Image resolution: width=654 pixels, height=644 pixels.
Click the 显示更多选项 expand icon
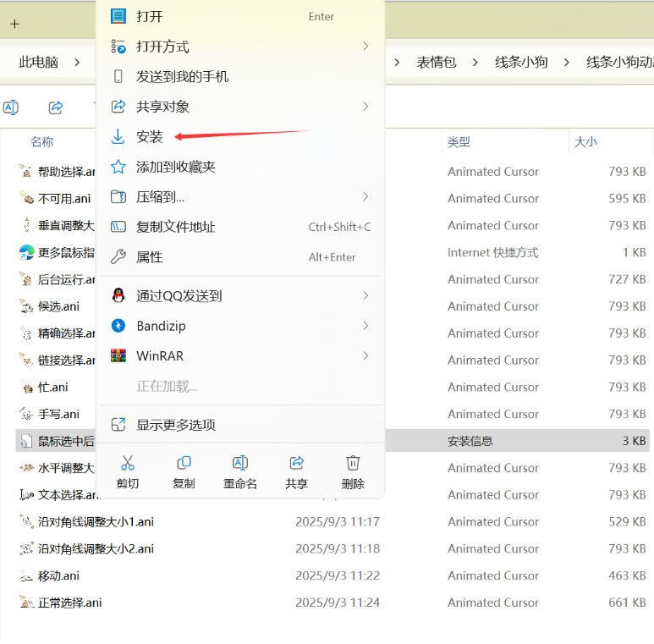(x=118, y=425)
